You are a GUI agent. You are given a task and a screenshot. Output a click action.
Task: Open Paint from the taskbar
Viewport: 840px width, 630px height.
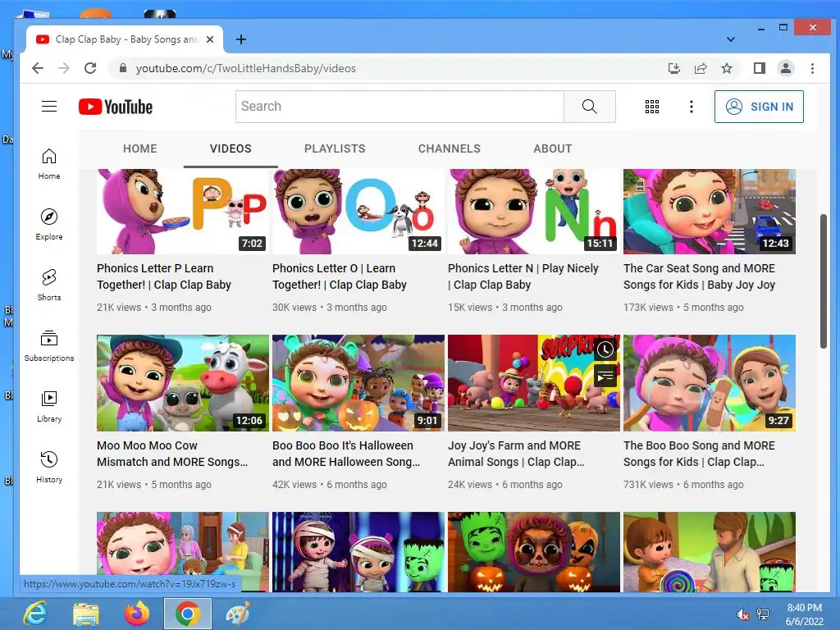point(238,614)
